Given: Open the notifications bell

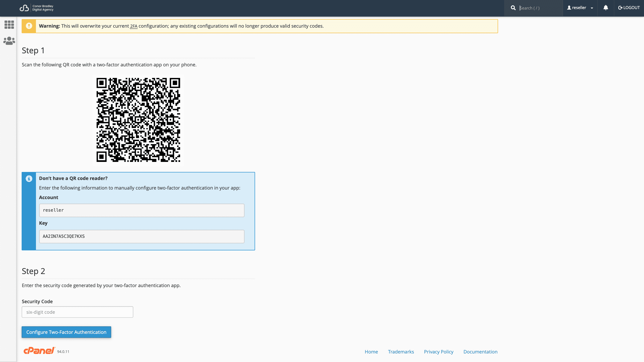Looking at the screenshot, I should tap(606, 8).
